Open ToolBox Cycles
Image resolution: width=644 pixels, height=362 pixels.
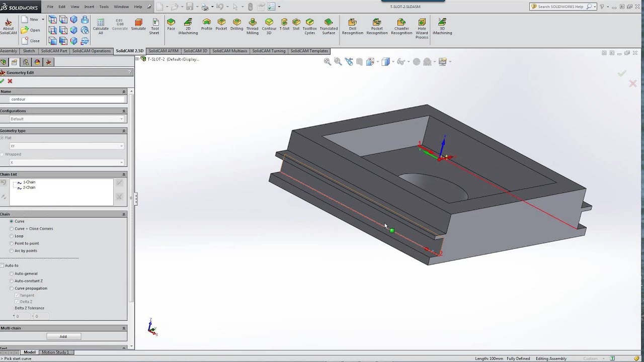coord(310,26)
